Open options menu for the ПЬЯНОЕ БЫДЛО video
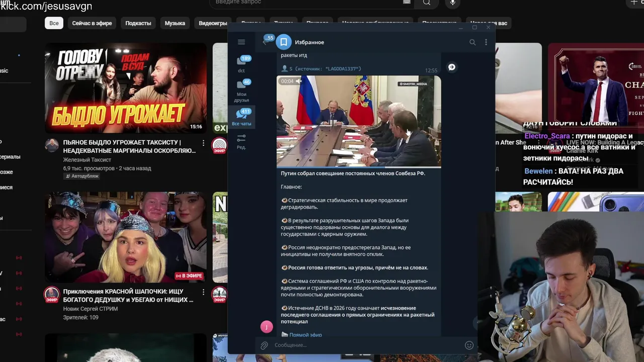The width and height of the screenshot is (644, 362). 203,143
